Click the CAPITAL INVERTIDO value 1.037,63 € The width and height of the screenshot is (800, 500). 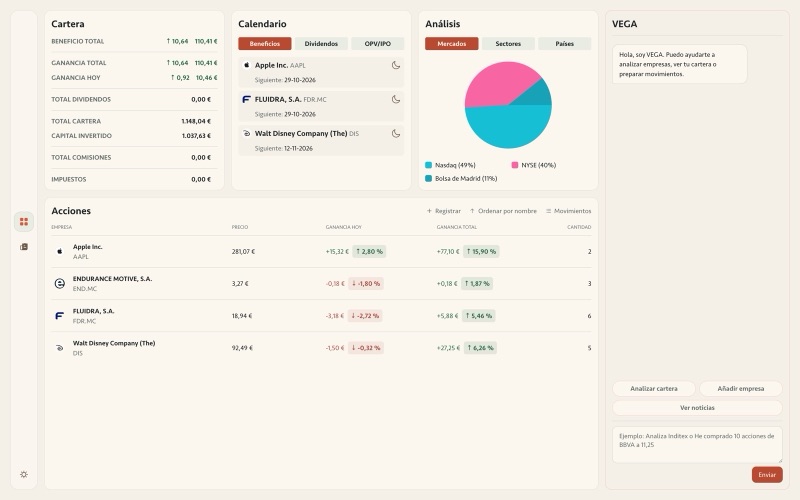tap(196, 136)
